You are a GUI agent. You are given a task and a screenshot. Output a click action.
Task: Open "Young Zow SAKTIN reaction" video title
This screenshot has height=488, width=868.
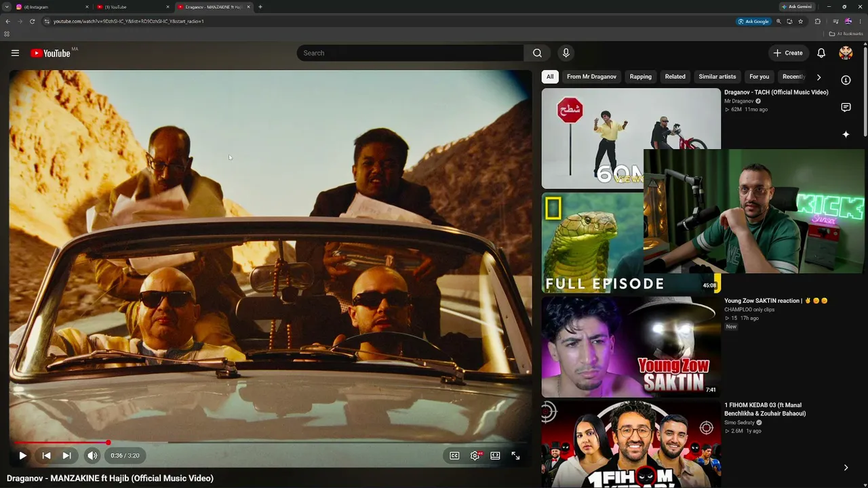coord(776,301)
